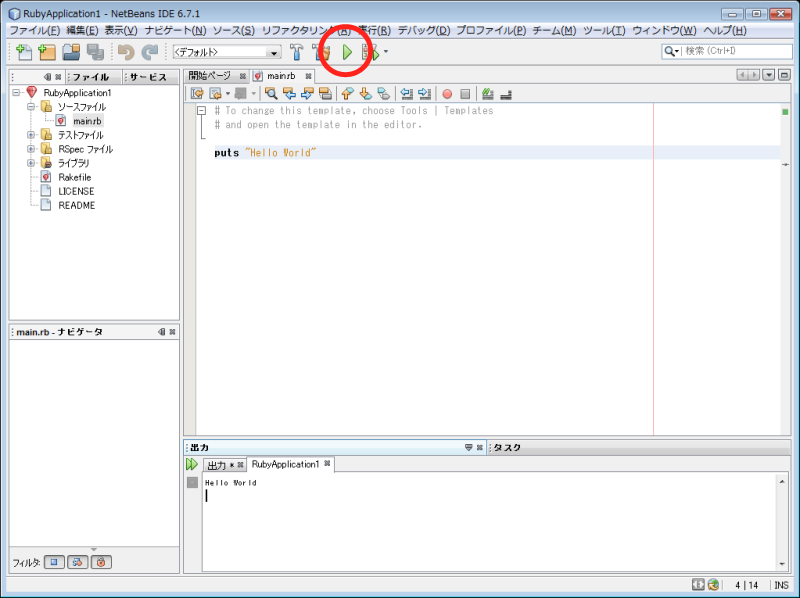Click Shift Line Right icon
This screenshot has height=598, width=800.
point(424,93)
